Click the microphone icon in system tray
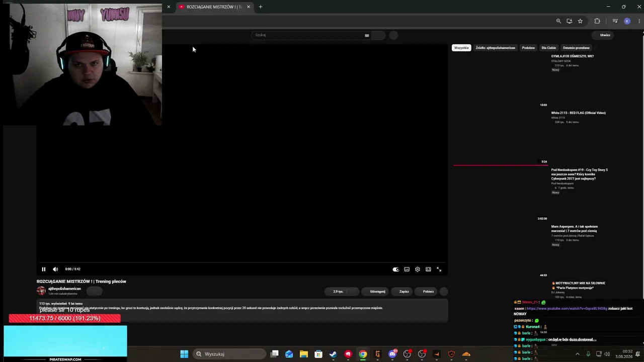 588,354
